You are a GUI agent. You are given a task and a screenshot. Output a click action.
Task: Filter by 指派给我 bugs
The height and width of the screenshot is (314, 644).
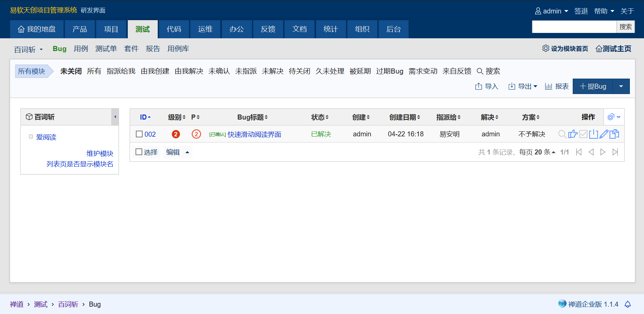click(121, 71)
